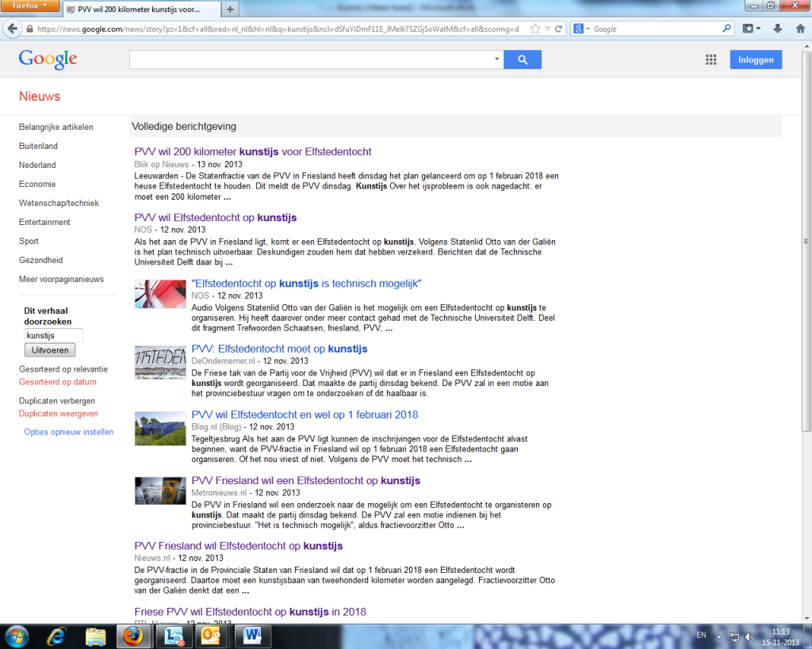The height and width of the screenshot is (649, 812).
Task: Sort results by Gesorteerd op relevantie
Action: click(x=63, y=369)
